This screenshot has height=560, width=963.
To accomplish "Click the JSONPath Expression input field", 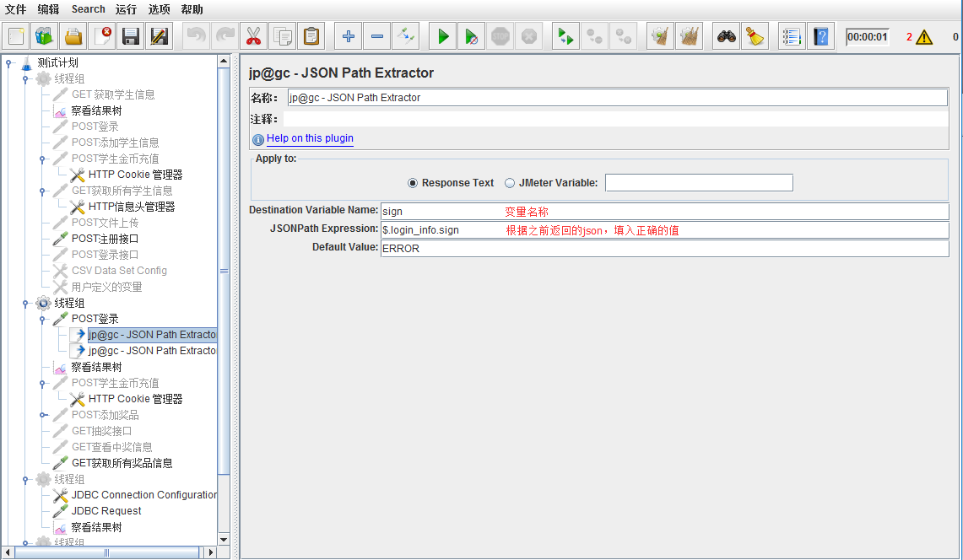I will [x=664, y=229].
